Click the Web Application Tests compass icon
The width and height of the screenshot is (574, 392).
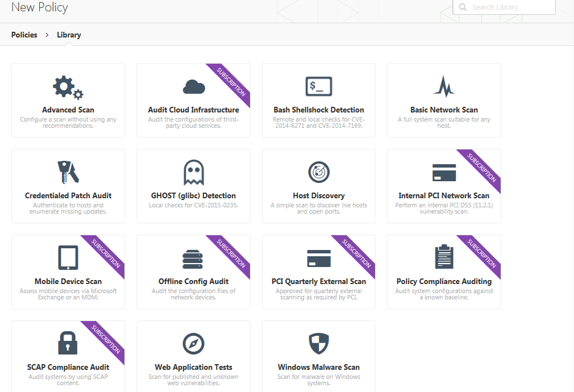point(193,344)
